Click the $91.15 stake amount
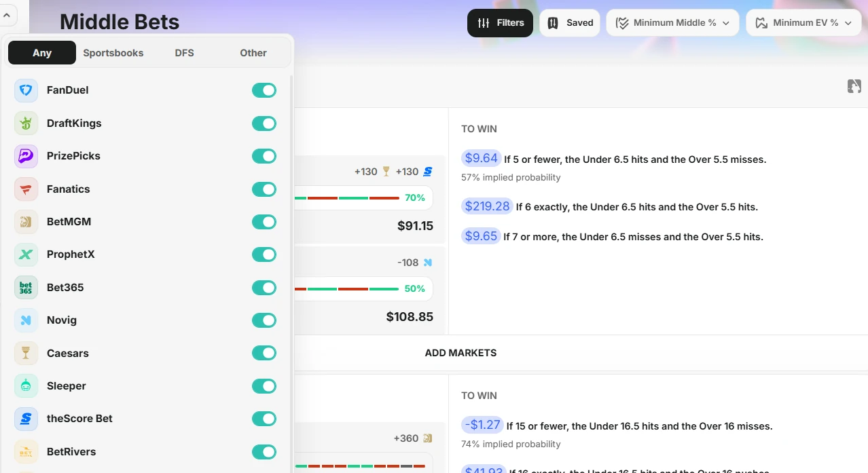The width and height of the screenshot is (868, 473). (x=415, y=226)
